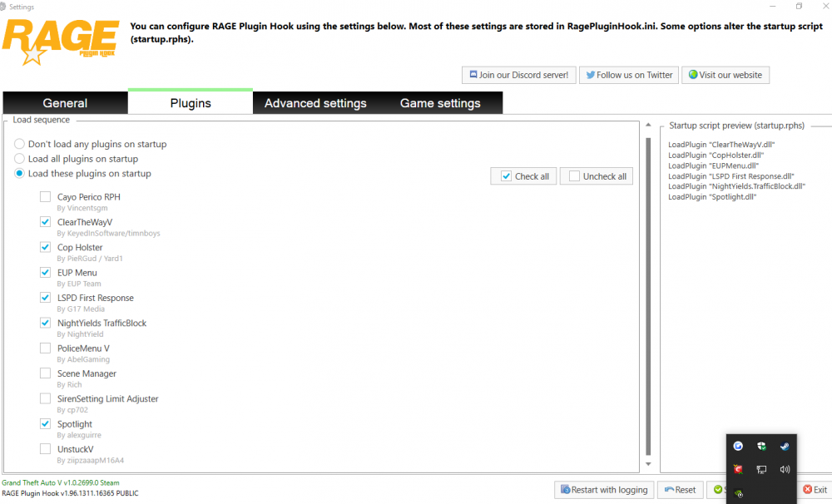Click the Grand Theft Auto V version text

coord(61,482)
